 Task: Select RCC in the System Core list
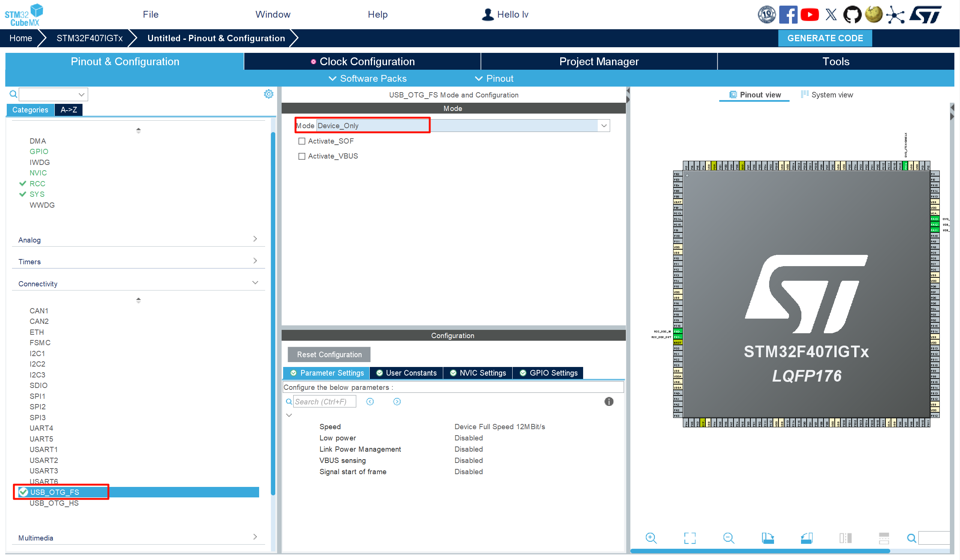tap(37, 184)
